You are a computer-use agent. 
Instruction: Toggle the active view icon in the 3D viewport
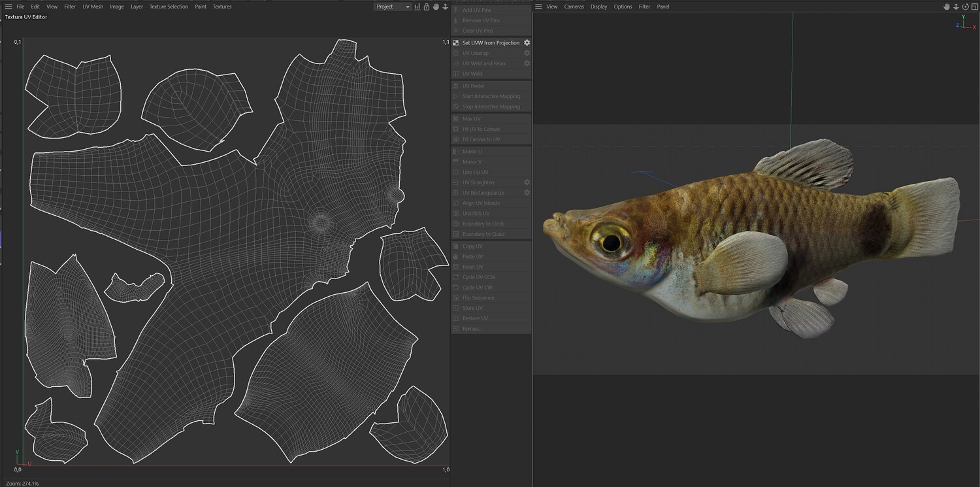click(973, 7)
